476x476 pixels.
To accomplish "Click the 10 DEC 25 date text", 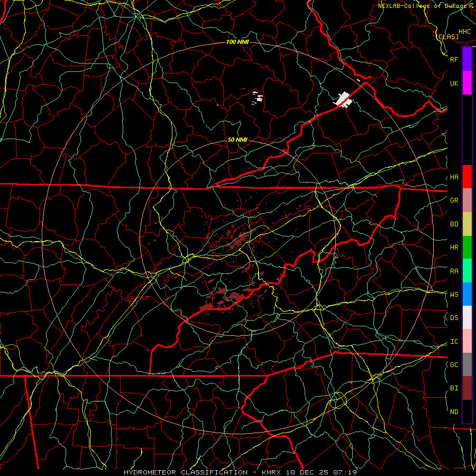I will (308, 472).
